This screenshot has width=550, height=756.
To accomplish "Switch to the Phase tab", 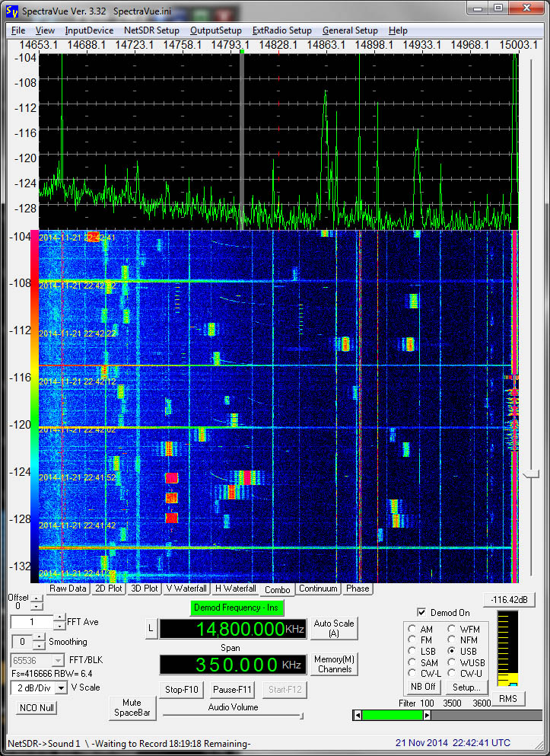I will click(358, 589).
